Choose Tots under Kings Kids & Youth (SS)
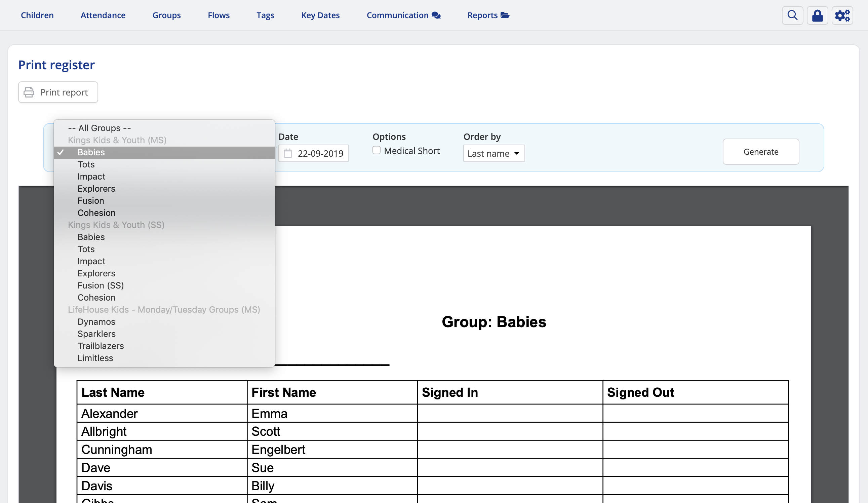The height and width of the screenshot is (503, 868). 164,249
